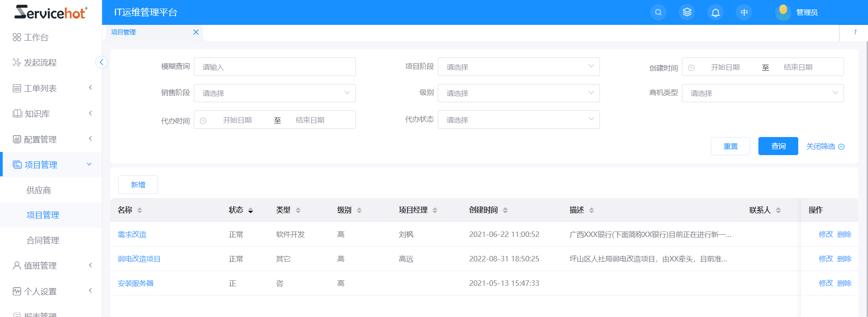
Task: Open 合同管理 in the sidebar
Action: 43,240
